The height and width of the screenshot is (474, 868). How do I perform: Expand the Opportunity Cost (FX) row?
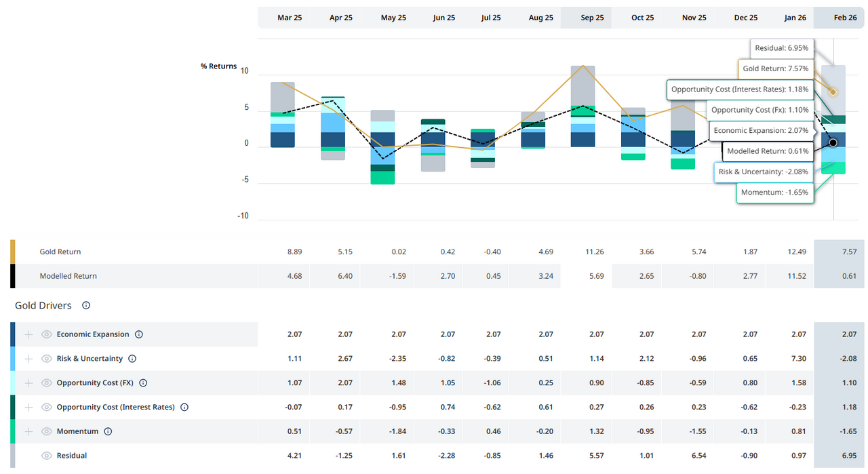point(28,383)
